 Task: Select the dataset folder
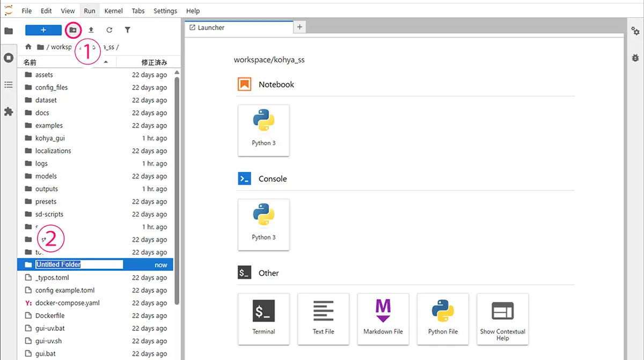[x=96, y=100]
